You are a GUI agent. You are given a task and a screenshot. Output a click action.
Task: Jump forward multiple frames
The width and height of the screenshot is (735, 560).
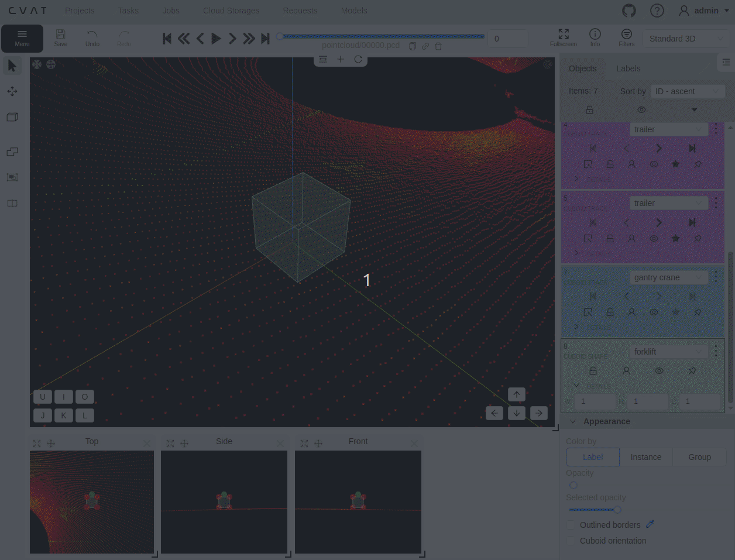(249, 39)
